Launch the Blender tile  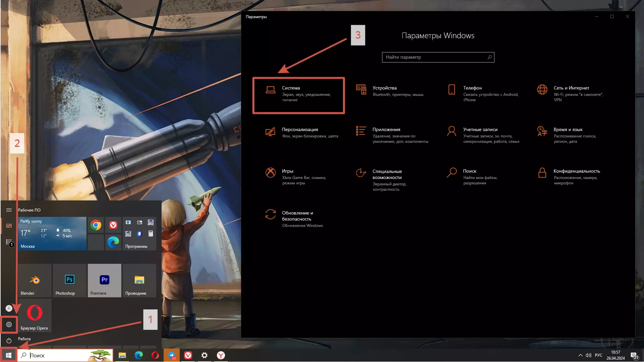point(35,281)
